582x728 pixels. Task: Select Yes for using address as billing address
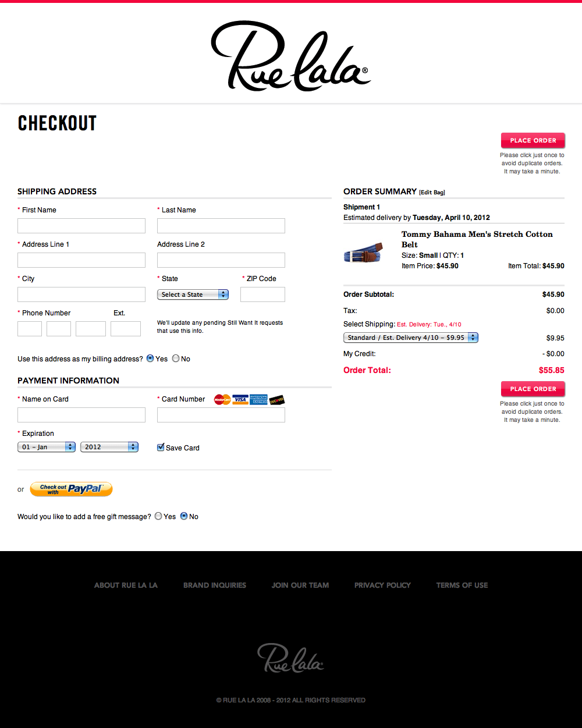150,358
